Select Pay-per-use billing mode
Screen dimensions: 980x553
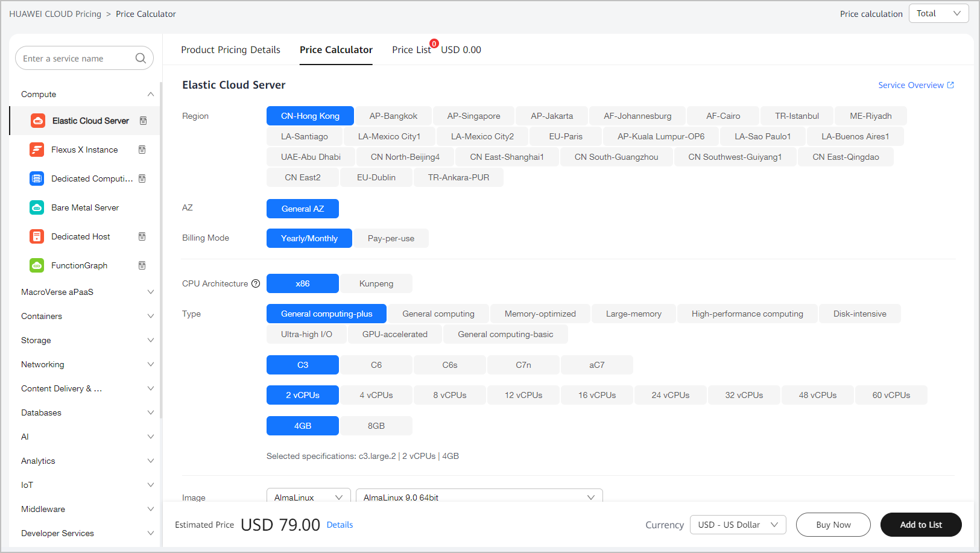[x=391, y=238]
